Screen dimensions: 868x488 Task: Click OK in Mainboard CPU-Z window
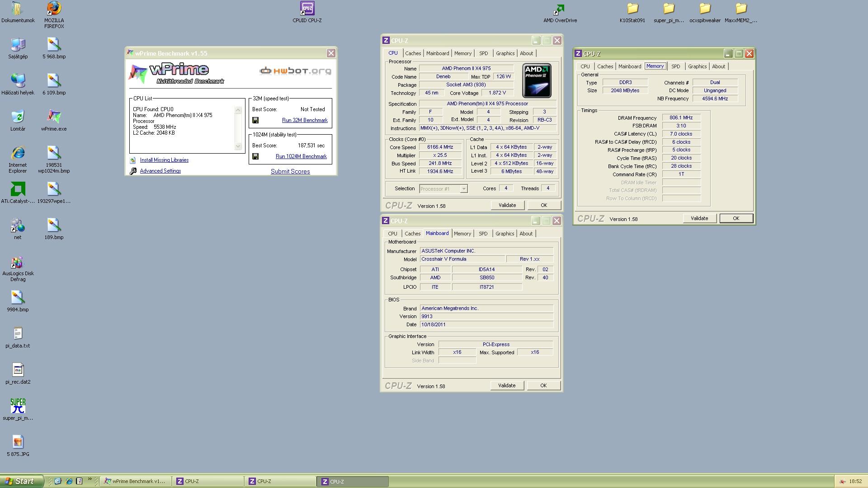543,385
